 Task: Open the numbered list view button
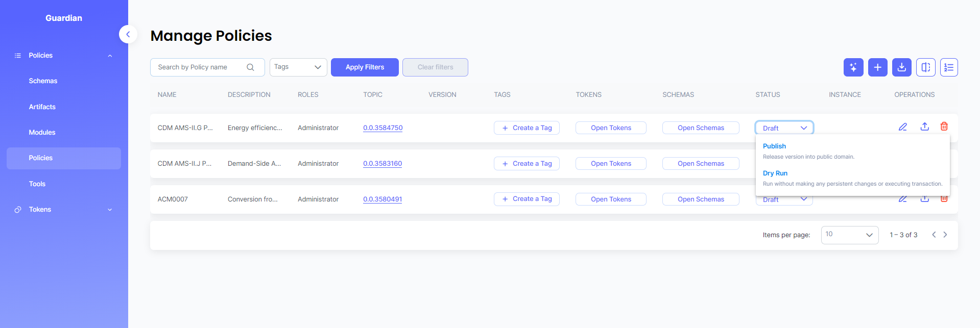[949, 67]
